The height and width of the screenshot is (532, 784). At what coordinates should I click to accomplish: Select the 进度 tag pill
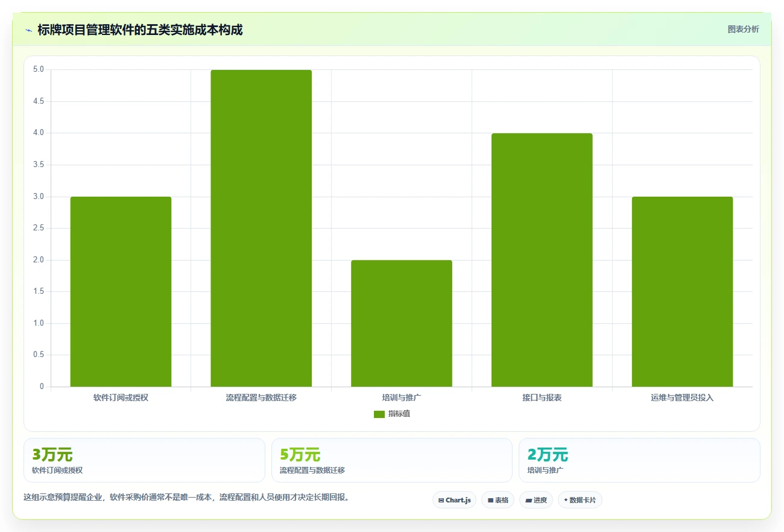536,500
